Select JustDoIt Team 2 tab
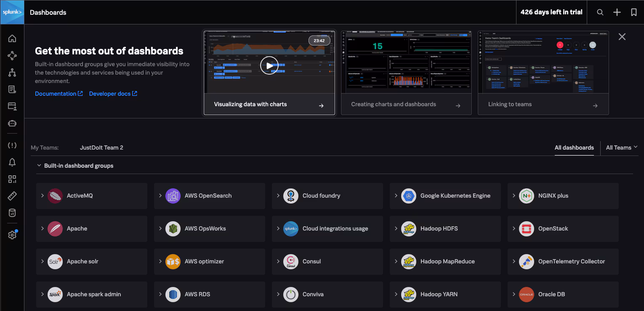 point(101,147)
